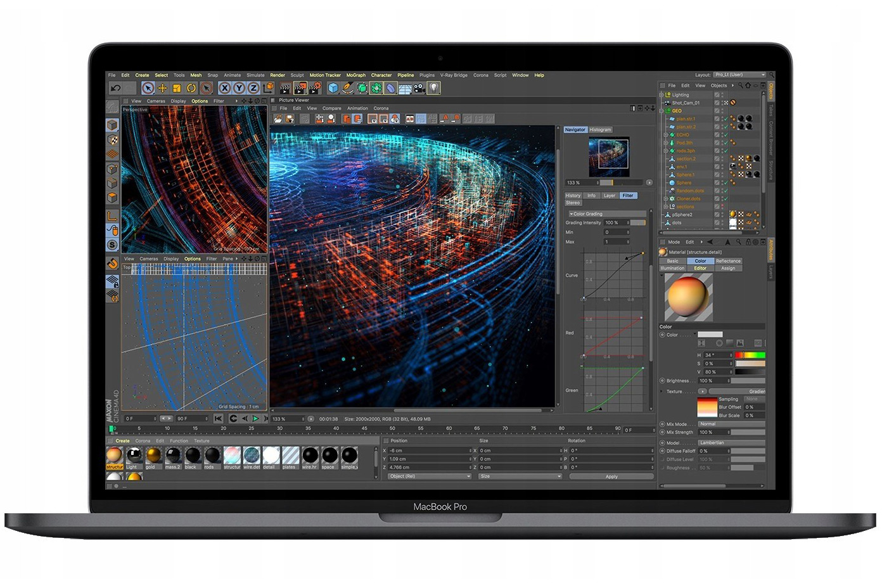882x588 pixels.
Task: Add a Camera object
Action: pos(419,88)
